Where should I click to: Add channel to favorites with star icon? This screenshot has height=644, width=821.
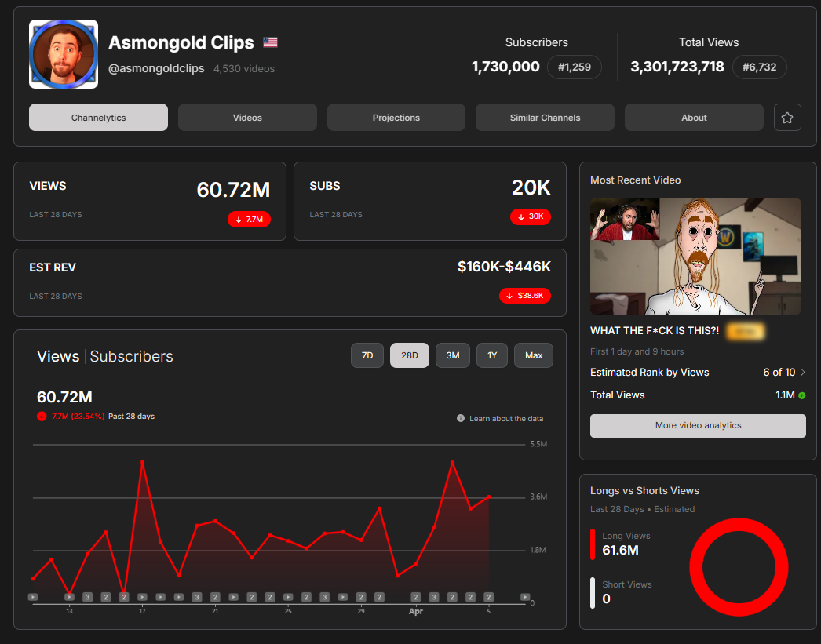(x=787, y=118)
